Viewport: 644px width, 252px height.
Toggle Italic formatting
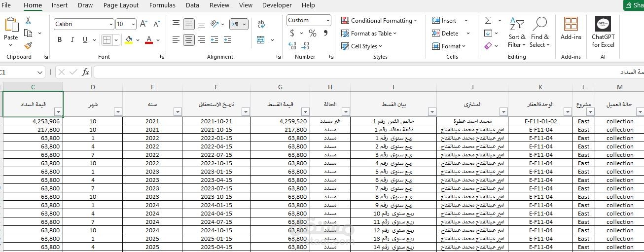tap(72, 40)
